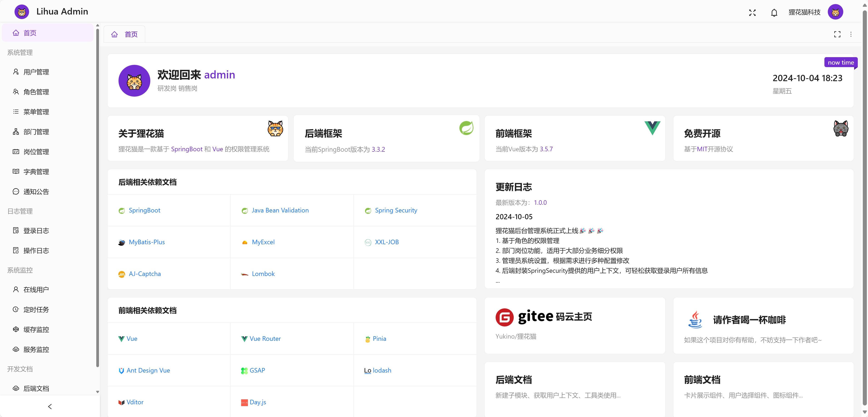The width and height of the screenshot is (868, 417).
Task: Open the tab bar three-dot menu
Action: pos(851,34)
